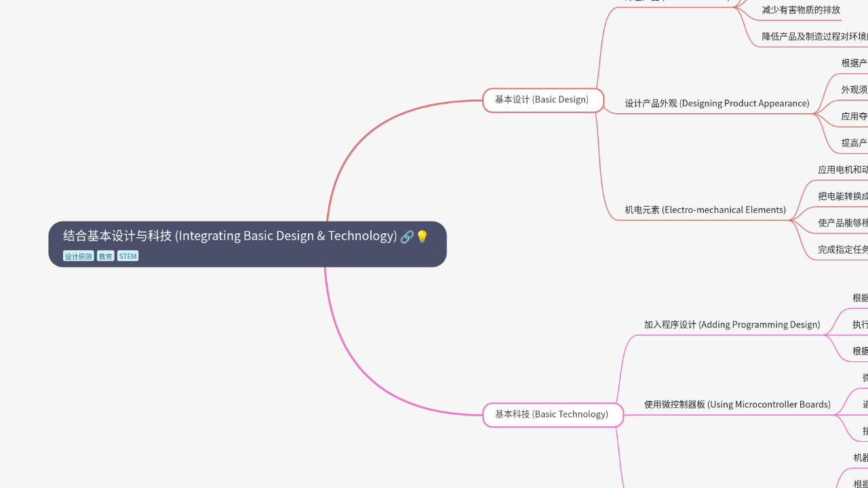The height and width of the screenshot is (488, 868).
Task: Select the root node title text
Action: pyautogui.click(x=230, y=236)
